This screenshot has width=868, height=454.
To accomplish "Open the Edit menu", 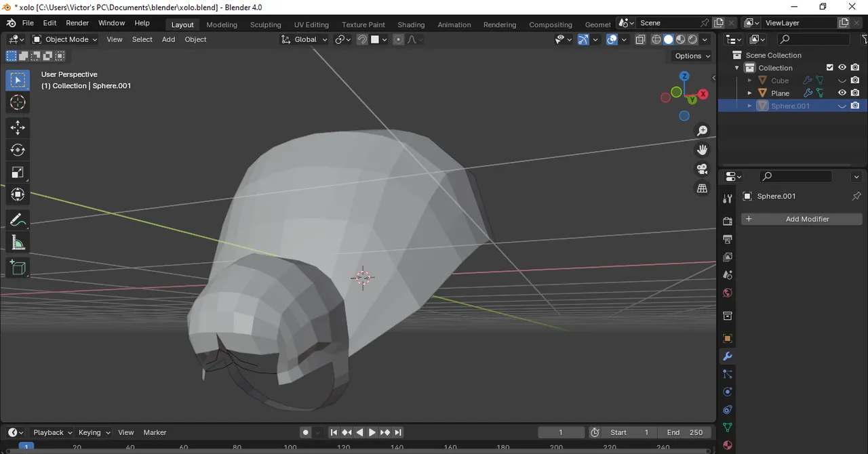I will tap(50, 23).
